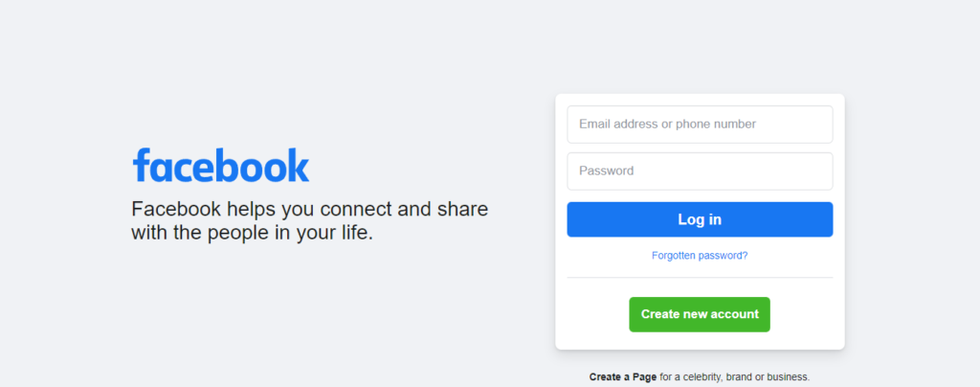Click the facebook wordmark on the left
The height and width of the screenshot is (387, 980).
(221, 166)
